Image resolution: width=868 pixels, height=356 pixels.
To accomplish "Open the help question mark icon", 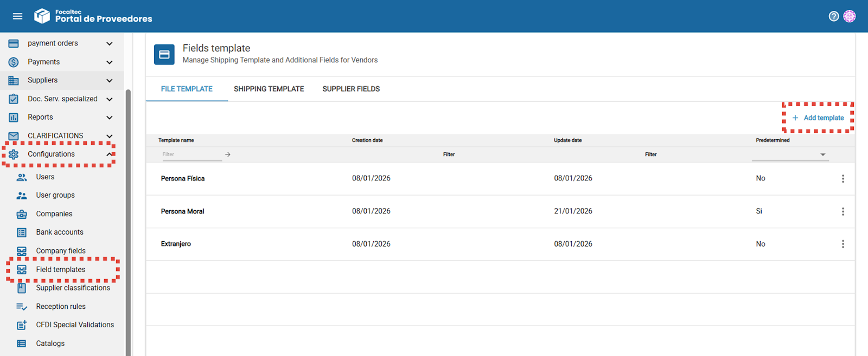I will pos(834,16).
